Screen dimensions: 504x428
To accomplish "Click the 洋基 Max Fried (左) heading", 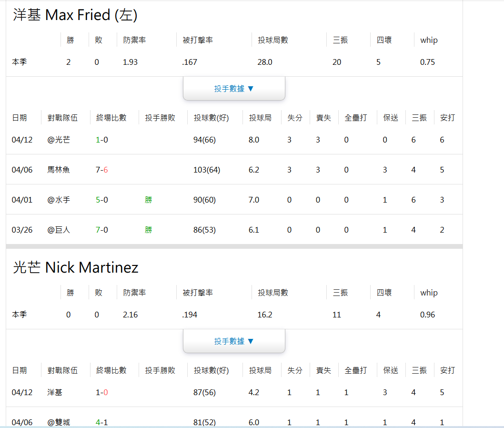I will click(75, 15).
